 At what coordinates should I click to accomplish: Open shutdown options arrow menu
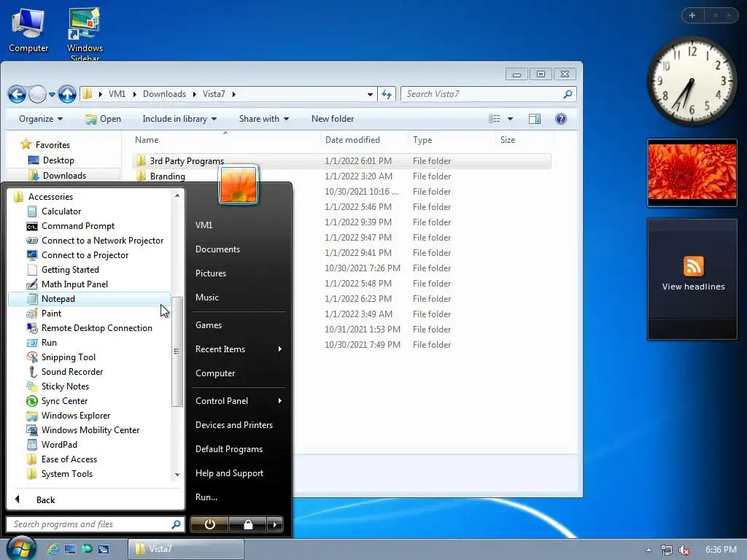pos(275,524)
